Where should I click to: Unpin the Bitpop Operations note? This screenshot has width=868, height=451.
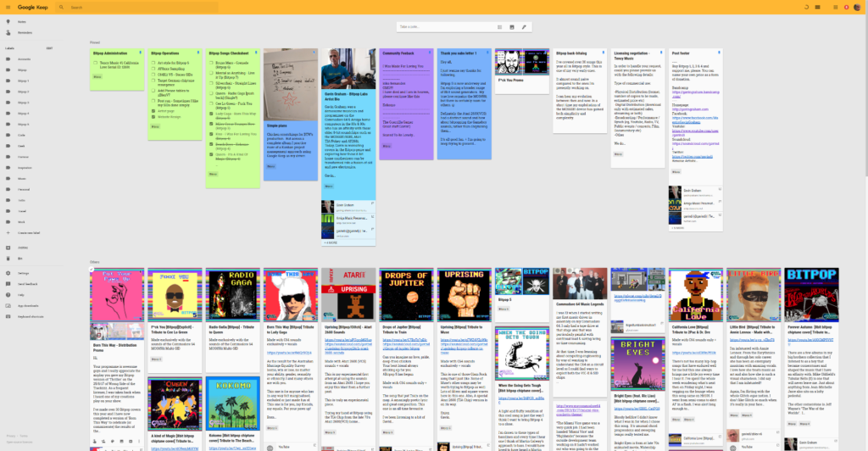(x=198, y=53)
